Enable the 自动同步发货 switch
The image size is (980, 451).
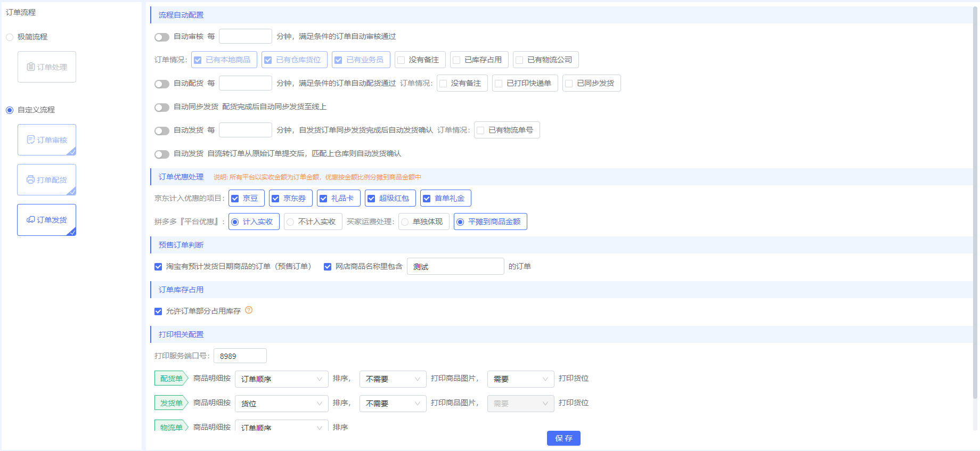pyautogui.click(x=162, y=107)
